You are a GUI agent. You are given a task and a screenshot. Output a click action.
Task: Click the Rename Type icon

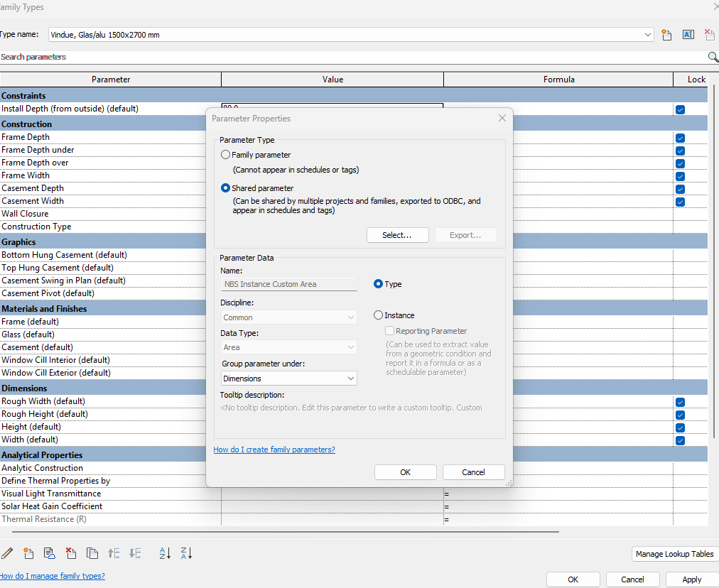point(688,34)
